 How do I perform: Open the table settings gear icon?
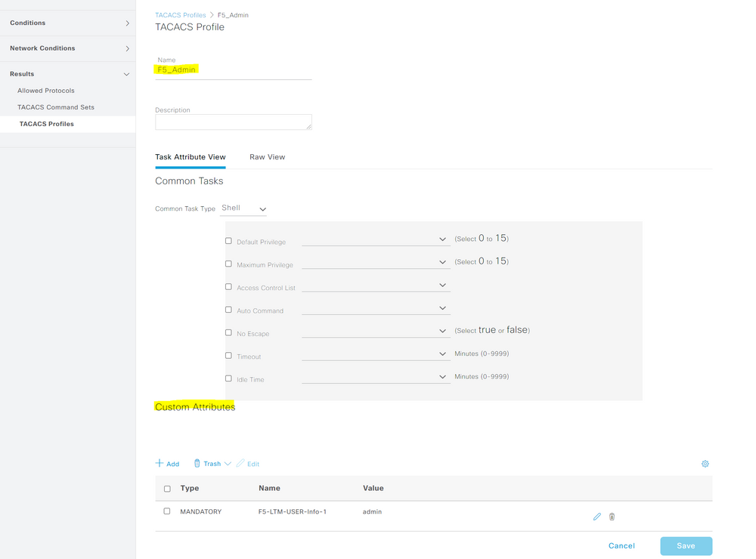click(705, 463)
